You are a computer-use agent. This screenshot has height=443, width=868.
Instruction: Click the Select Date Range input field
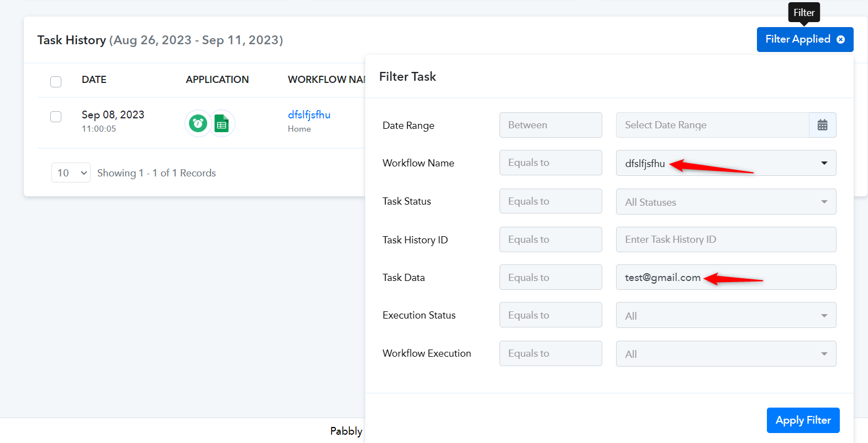tap(713, 125)
